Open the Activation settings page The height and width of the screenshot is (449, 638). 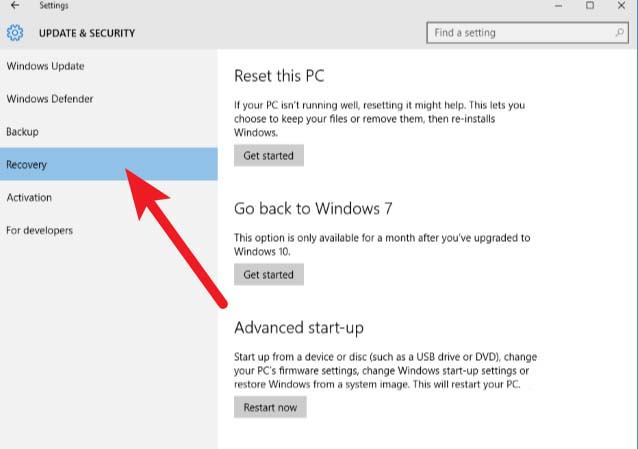[29, 198]
